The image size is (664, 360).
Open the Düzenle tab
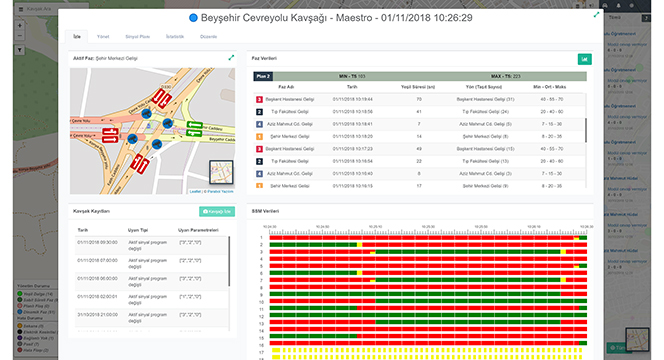coord(208,37)
